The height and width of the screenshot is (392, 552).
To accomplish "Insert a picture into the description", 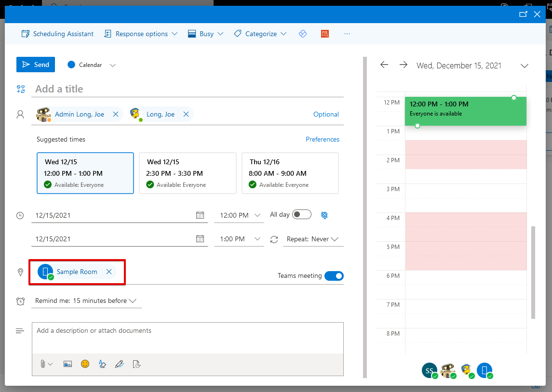I will [x=67, y=364].
